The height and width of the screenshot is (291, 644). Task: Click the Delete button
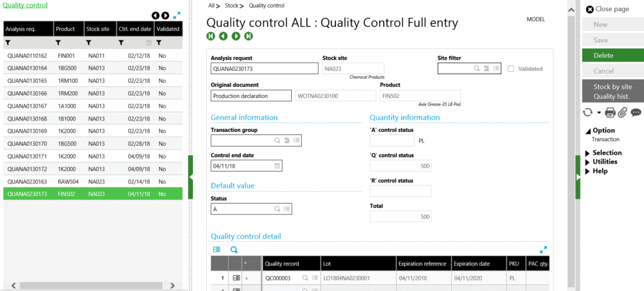pos(613,55)
